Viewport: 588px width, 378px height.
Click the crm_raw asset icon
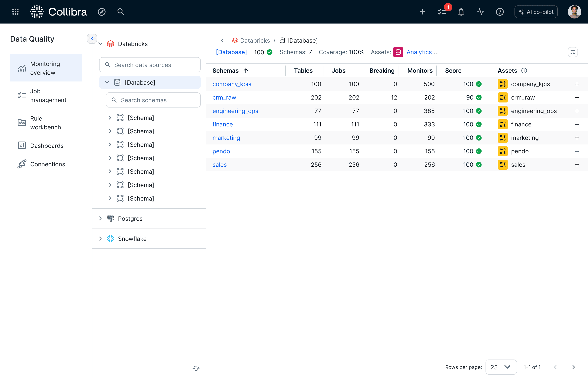[x=503, y=97]
